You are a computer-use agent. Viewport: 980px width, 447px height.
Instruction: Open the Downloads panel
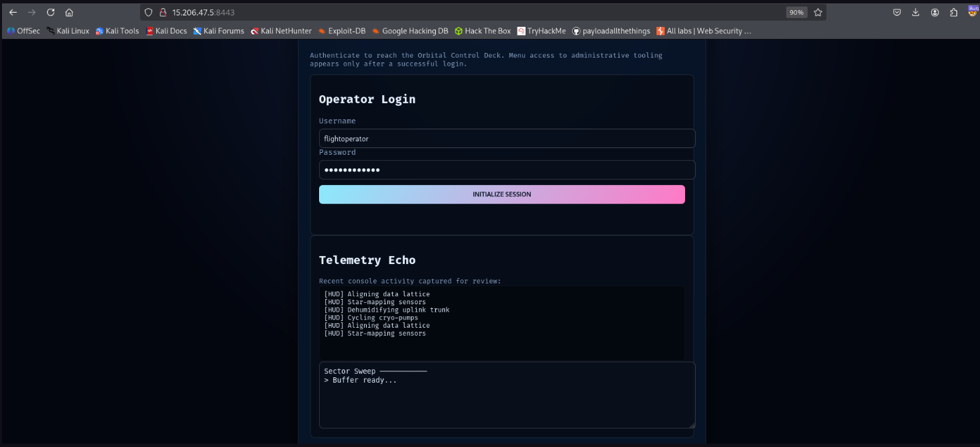(916, 11)
